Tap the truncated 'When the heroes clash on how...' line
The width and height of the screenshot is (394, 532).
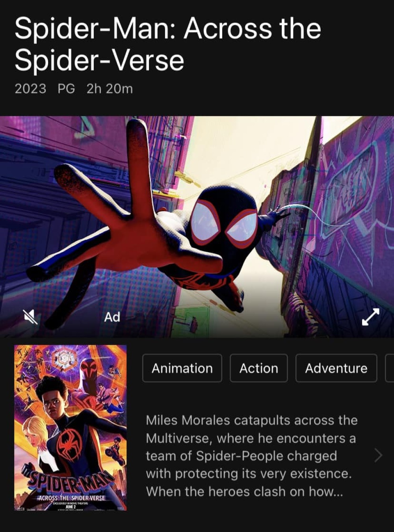pyautogui.click(x=244, y=491)
